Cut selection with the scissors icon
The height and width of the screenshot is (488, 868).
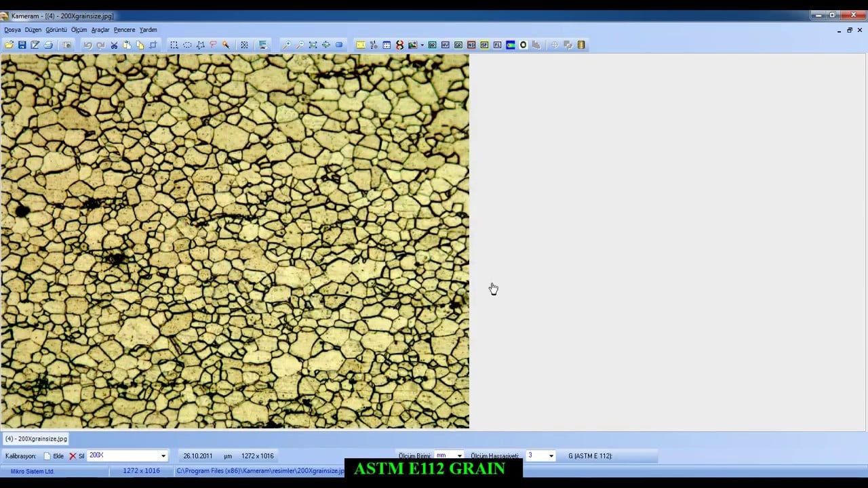click(114, 45)
